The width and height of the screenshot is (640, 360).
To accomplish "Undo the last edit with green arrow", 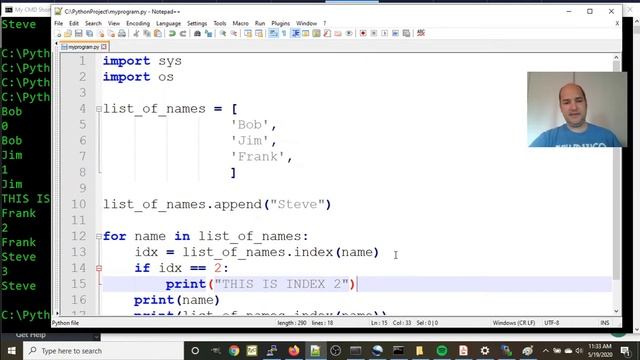I will (x=172, y=33).
